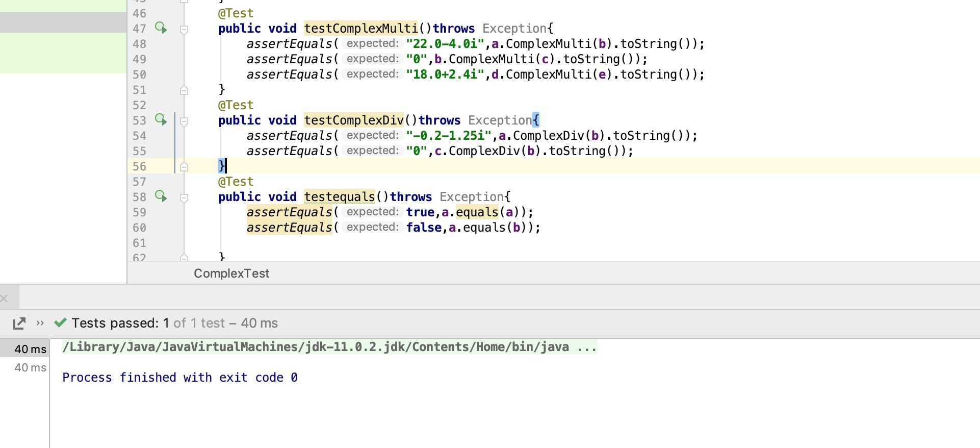Screen dimensions: 980x448
Task: Click the @Test annotation on line 57
Action: 236,181
